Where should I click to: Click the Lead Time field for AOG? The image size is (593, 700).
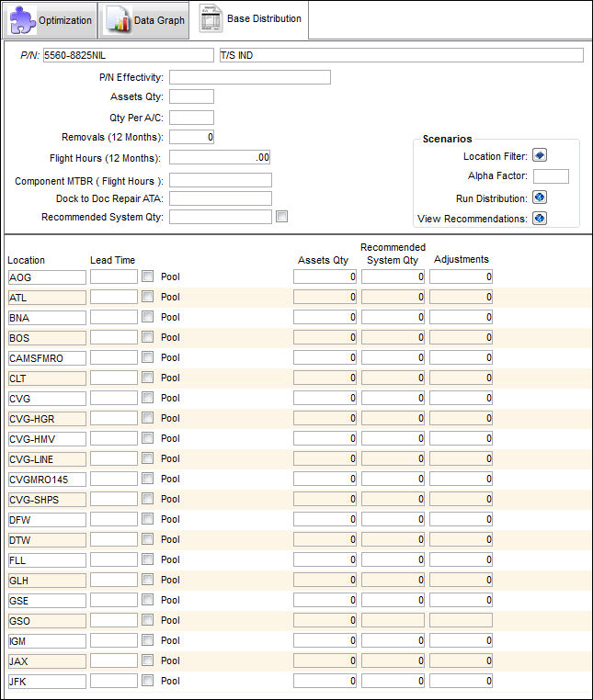pos(114,277)
